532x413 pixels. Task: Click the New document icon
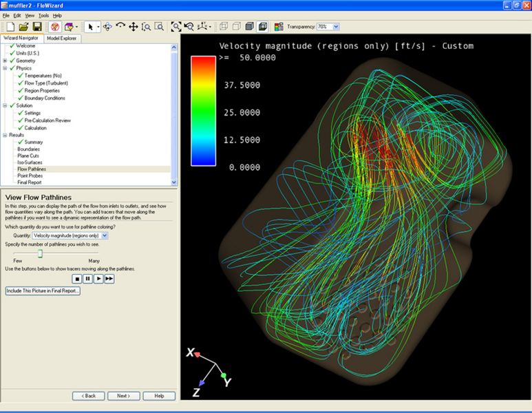click(x=10, y=26)
